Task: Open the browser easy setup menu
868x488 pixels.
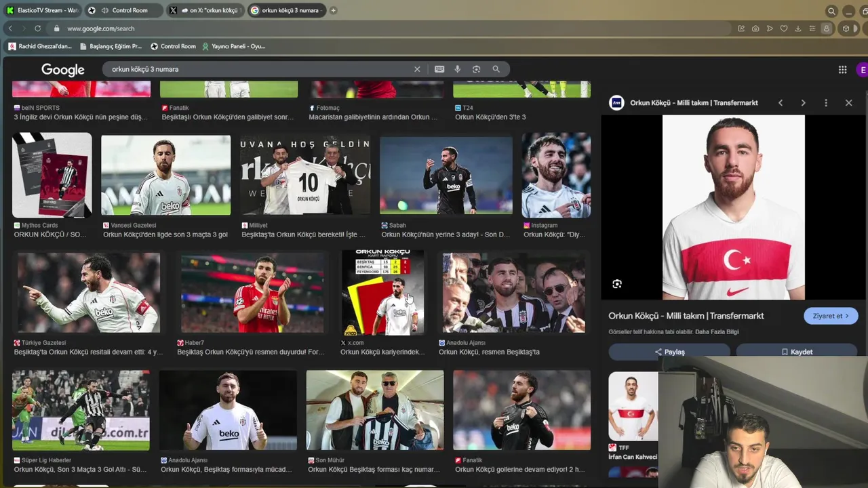Action: tap(812, 28)
